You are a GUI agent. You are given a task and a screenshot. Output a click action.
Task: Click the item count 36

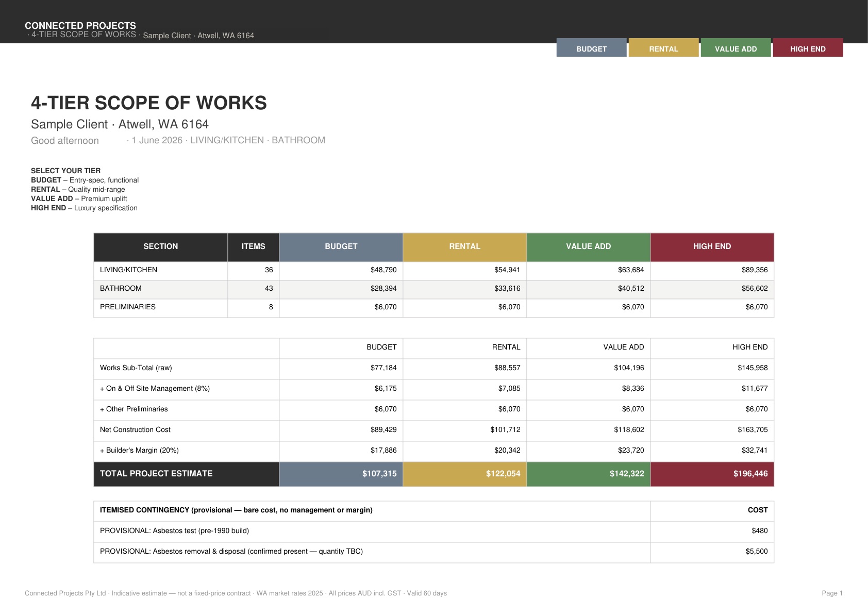pyautogui.click(x=269, y=270)
